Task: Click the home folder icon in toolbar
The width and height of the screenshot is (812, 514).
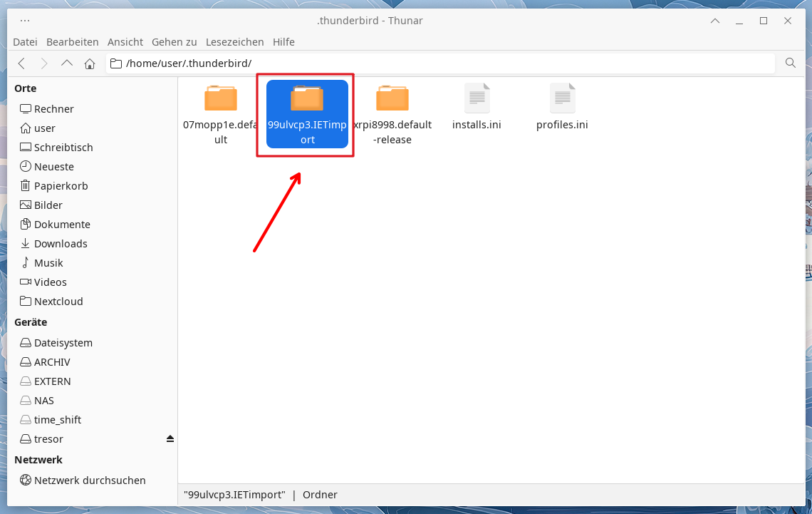Action: click(90, 63)
